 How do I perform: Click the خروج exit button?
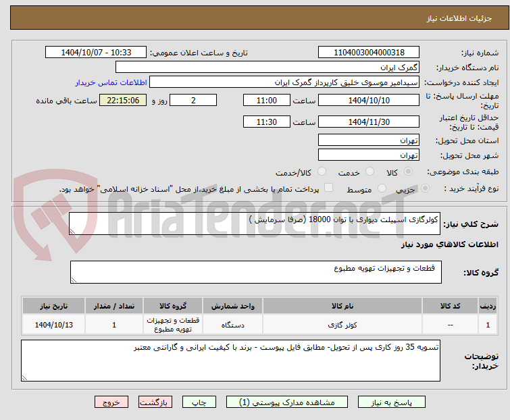click(111, 402)
